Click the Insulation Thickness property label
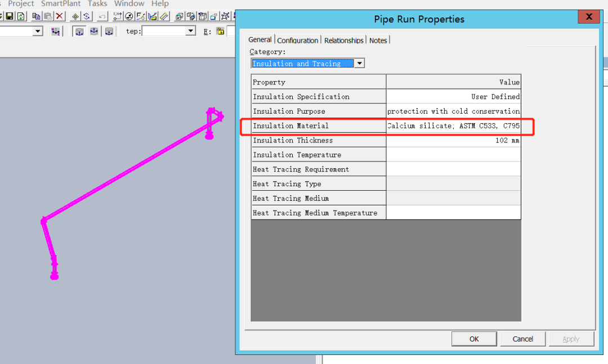Image resolution: width=608 pixels, height=364 pixels. (293, 140)
